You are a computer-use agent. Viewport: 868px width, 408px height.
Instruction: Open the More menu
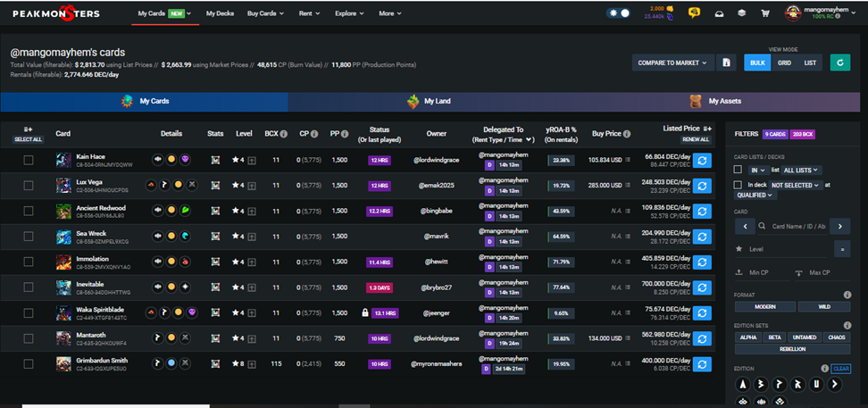point(390,13)
